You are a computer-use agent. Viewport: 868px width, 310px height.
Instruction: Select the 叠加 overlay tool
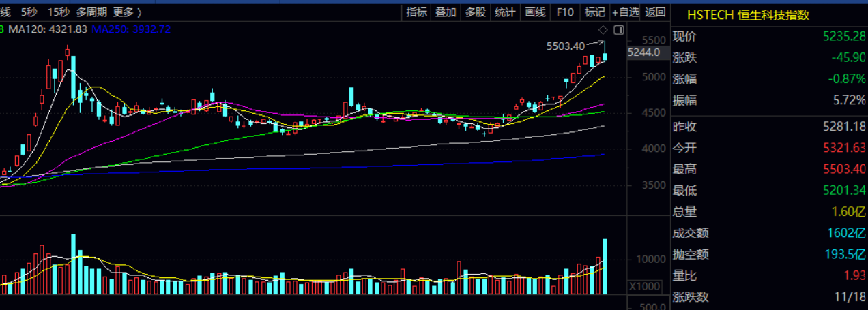[x=446, y=12]
